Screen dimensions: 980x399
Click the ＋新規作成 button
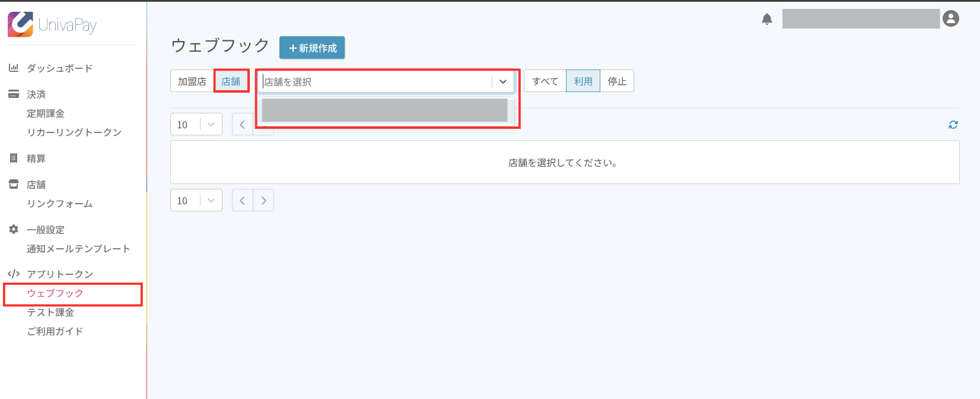[312, 48]
